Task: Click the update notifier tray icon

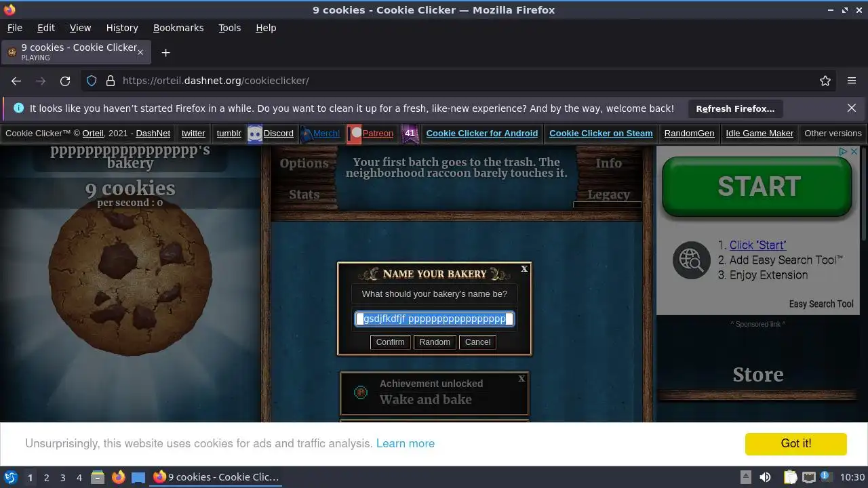Action: [x=826, y=477]
